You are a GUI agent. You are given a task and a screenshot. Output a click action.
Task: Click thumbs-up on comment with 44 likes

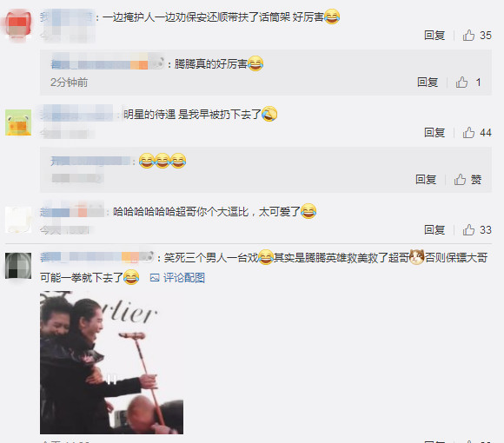pyautogui.click(x=468, y=132)
